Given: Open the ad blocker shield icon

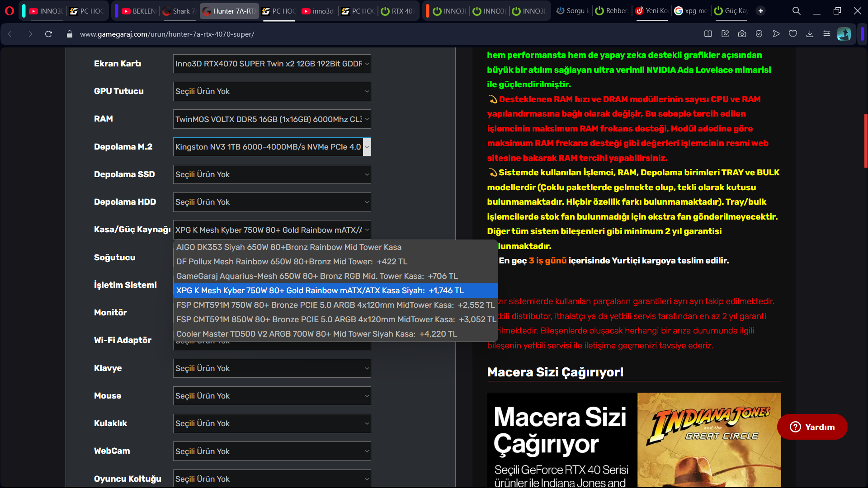Looking at the screenshot, I should 759,34.
